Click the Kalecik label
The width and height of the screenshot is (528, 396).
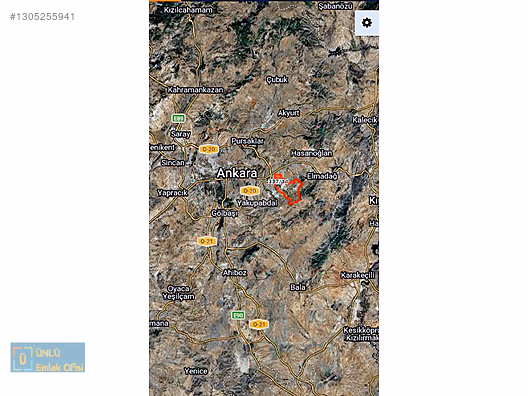pos(365,120)
